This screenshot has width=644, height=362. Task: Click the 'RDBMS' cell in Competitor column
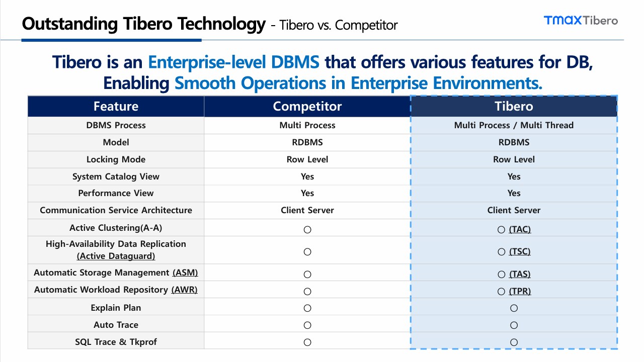coord(307,142)
